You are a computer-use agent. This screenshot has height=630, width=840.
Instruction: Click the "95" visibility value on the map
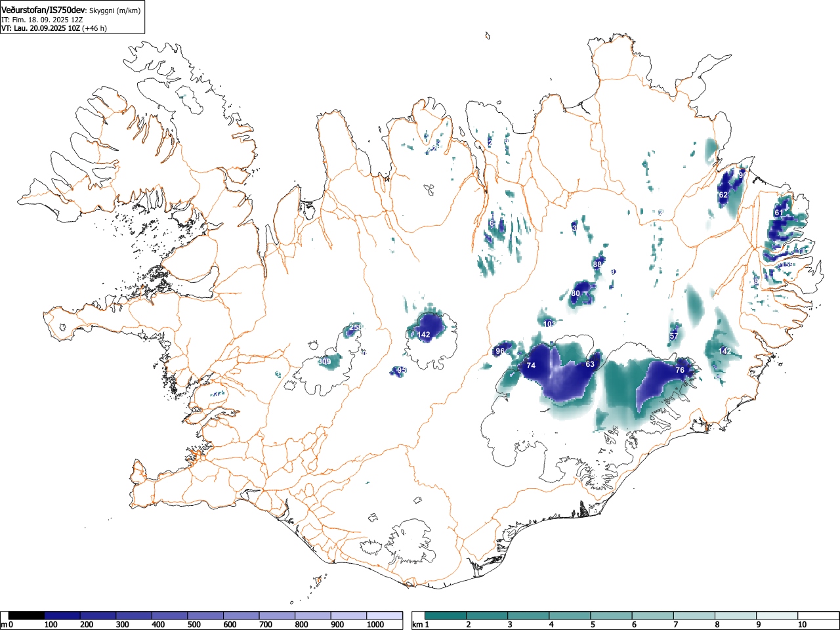click(x=402, y=370)
